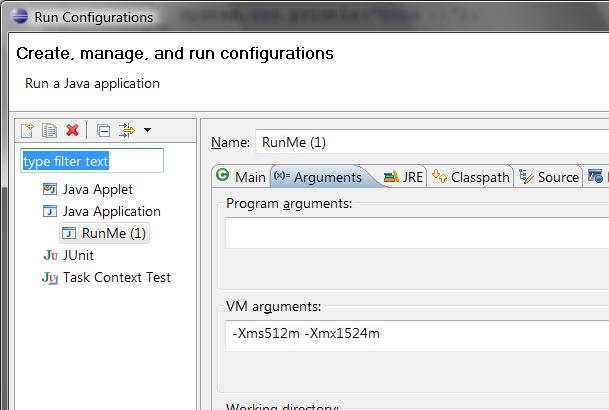Click the RunMe (1) item icon

[69, 233]
